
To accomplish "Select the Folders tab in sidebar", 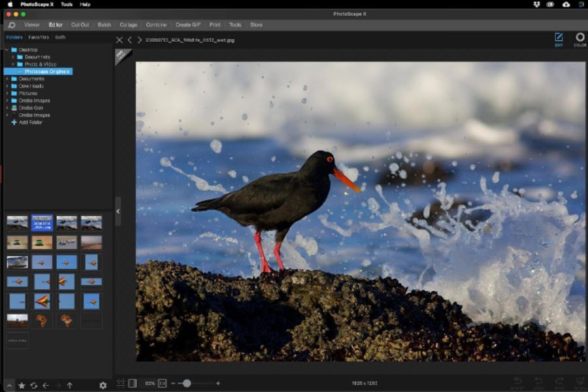I will [x=14, y=37].
